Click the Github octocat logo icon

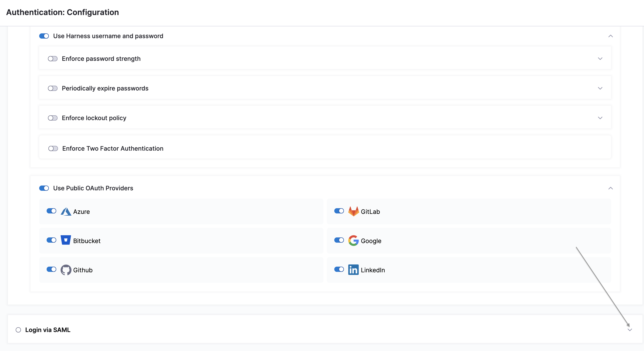66,270
